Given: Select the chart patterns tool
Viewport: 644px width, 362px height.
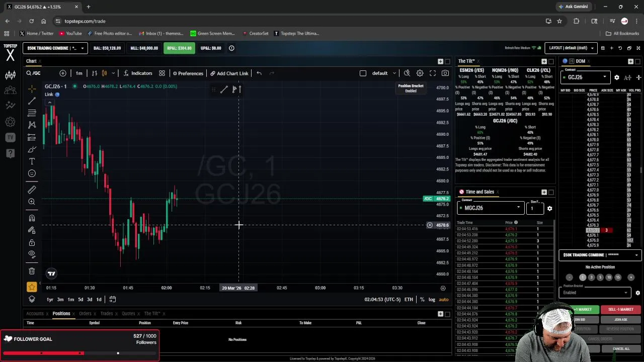Looking at the screenshot, I should coord(32,125).
